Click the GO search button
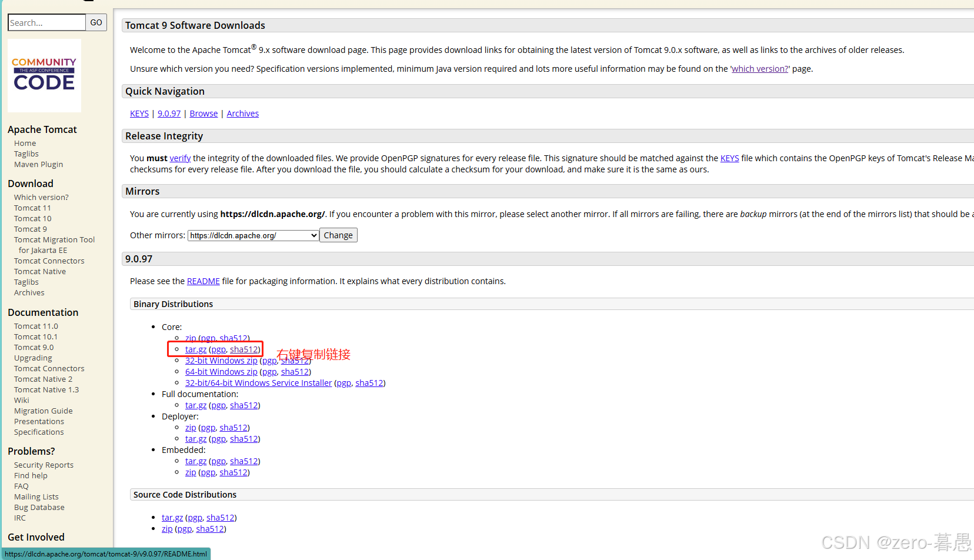 pyautogui.click(x=96, y=22)
